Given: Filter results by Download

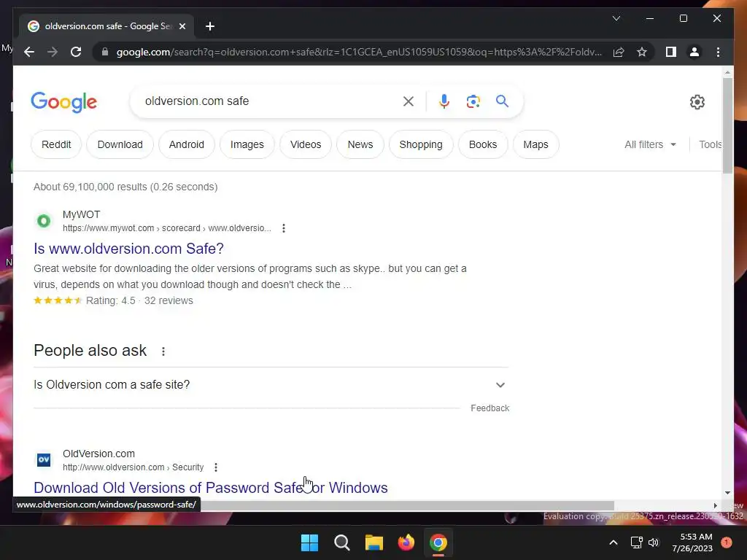Looking at the screenshot, I should (120, 144).
